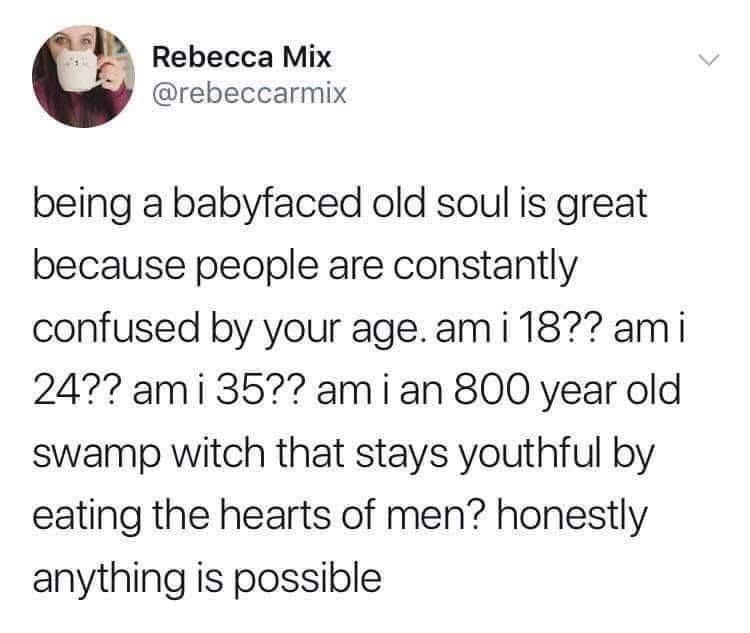Open Rebecca Mix's profile picture

tap(83, 77)
